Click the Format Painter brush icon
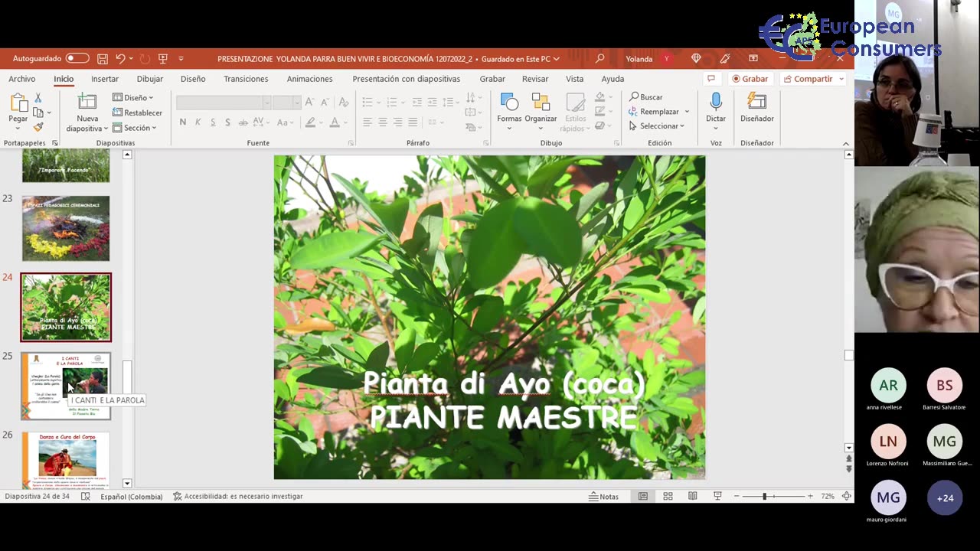This screenshot has height=551, width=980. point(38,127)
